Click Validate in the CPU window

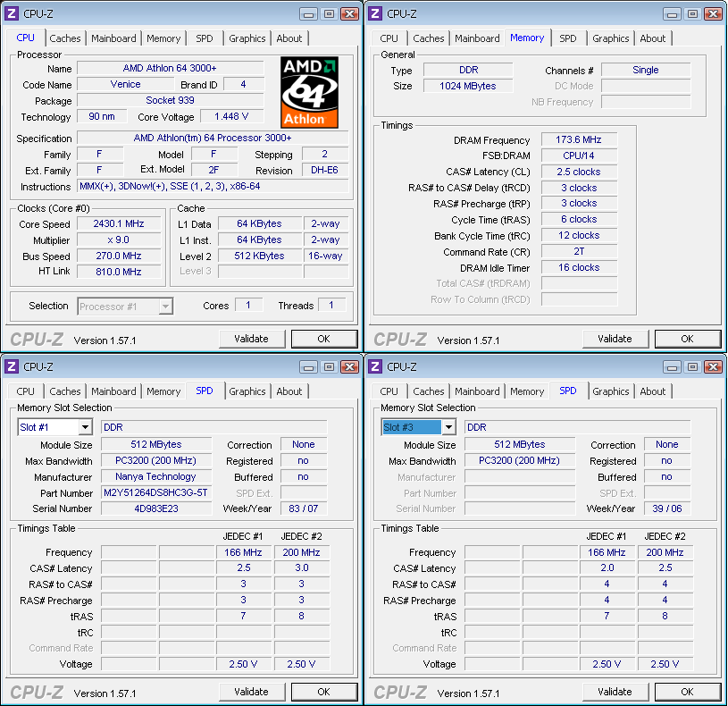tap(251, 339)
